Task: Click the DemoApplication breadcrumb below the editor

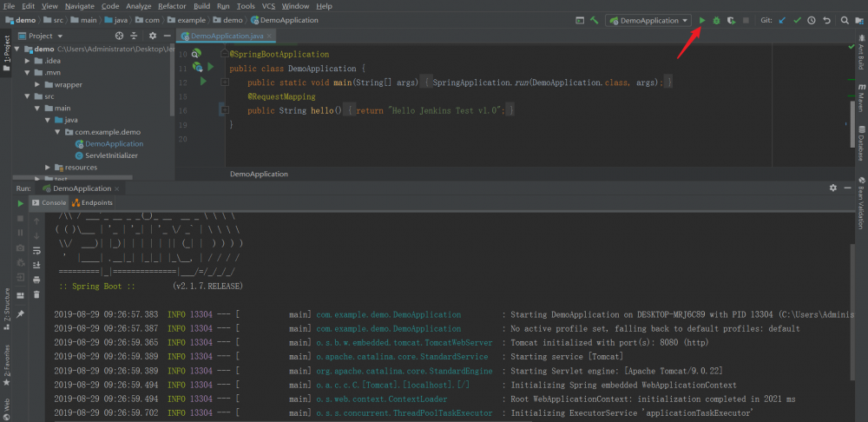Action: (259, 174)
